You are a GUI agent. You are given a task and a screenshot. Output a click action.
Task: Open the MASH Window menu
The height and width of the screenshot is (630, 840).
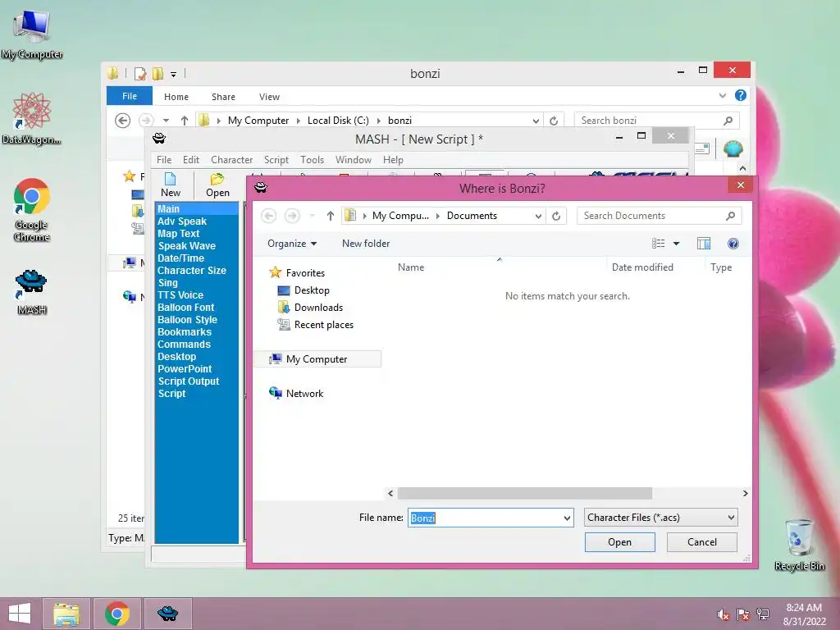[353, 160]
